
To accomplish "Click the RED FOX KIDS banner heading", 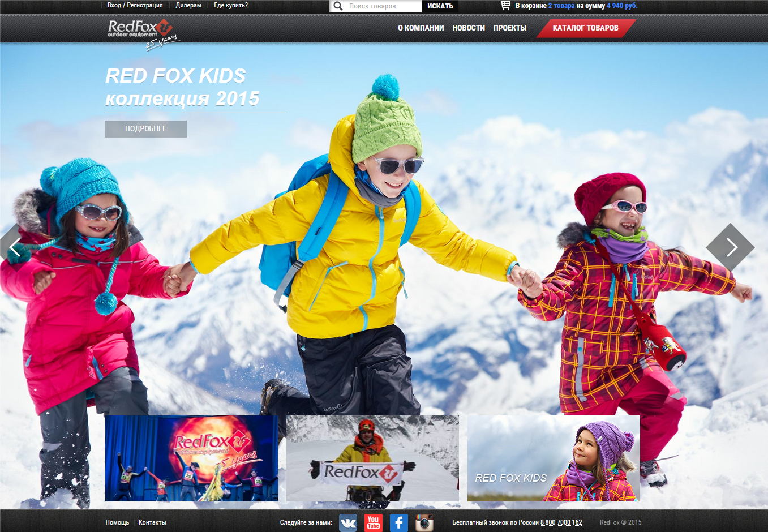I will [176, 75].
